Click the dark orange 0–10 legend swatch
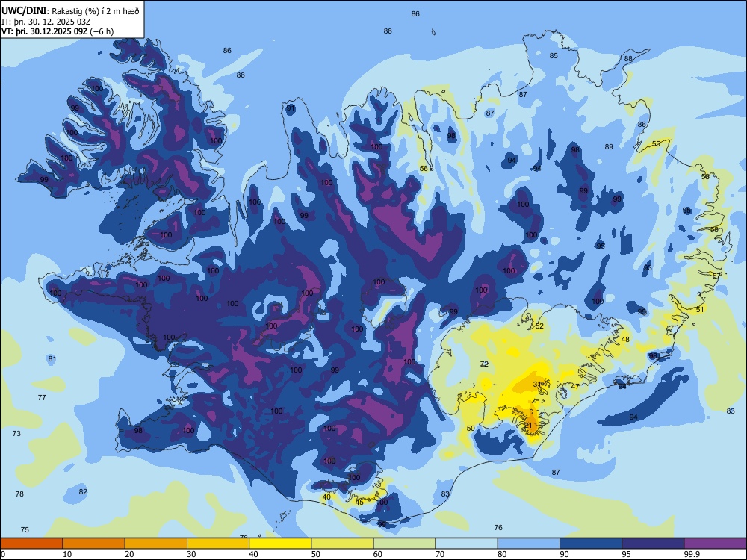Screen dimensions: 747x560 (x=31, y=544)
